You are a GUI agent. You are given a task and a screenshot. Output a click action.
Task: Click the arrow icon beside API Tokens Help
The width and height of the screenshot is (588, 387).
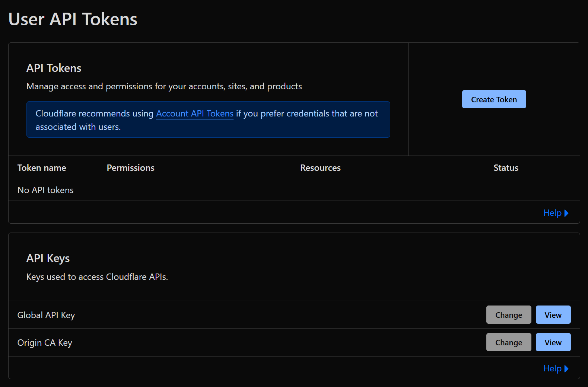[566, 213]
